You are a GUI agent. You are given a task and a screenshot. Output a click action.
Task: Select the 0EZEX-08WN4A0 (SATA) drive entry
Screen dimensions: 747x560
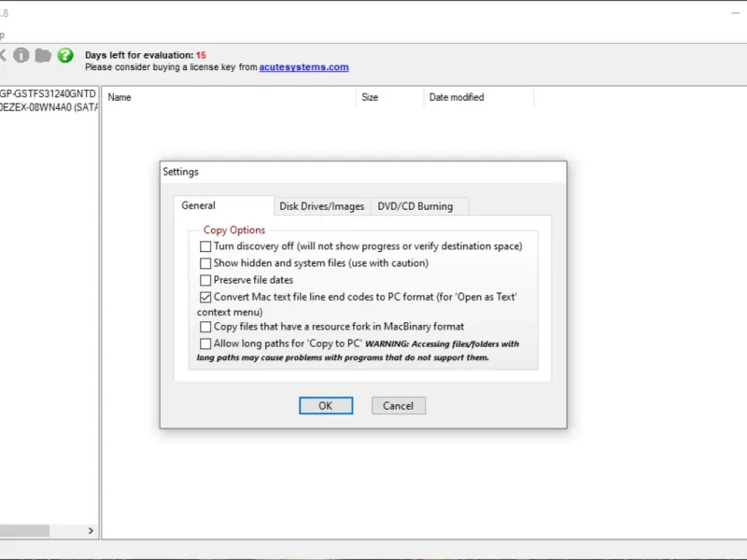click(49, 107)
